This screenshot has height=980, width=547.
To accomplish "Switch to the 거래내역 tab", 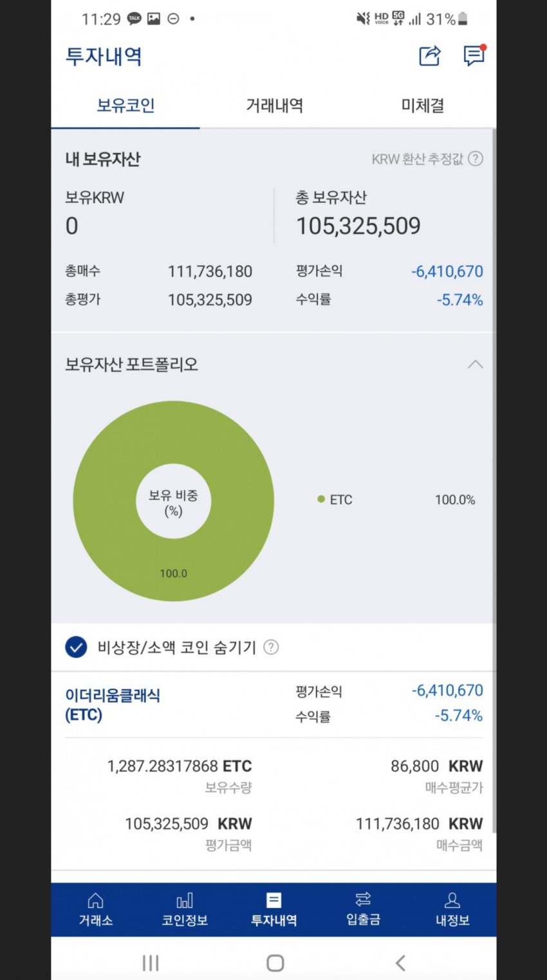I will (x=274, y=105).
